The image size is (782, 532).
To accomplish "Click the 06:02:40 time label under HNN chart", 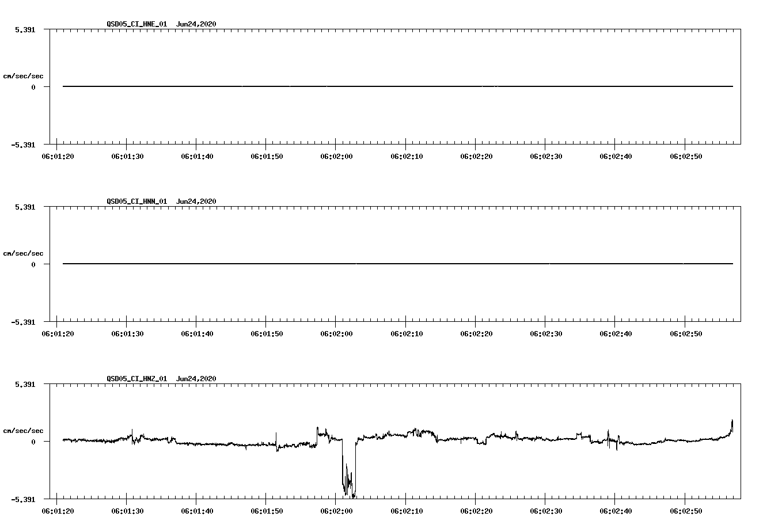I will click(616, 334).
